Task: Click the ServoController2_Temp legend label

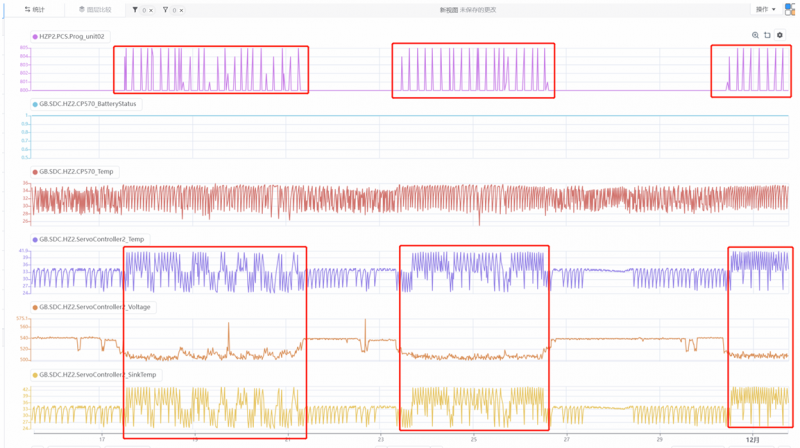Action: (91, 240)
